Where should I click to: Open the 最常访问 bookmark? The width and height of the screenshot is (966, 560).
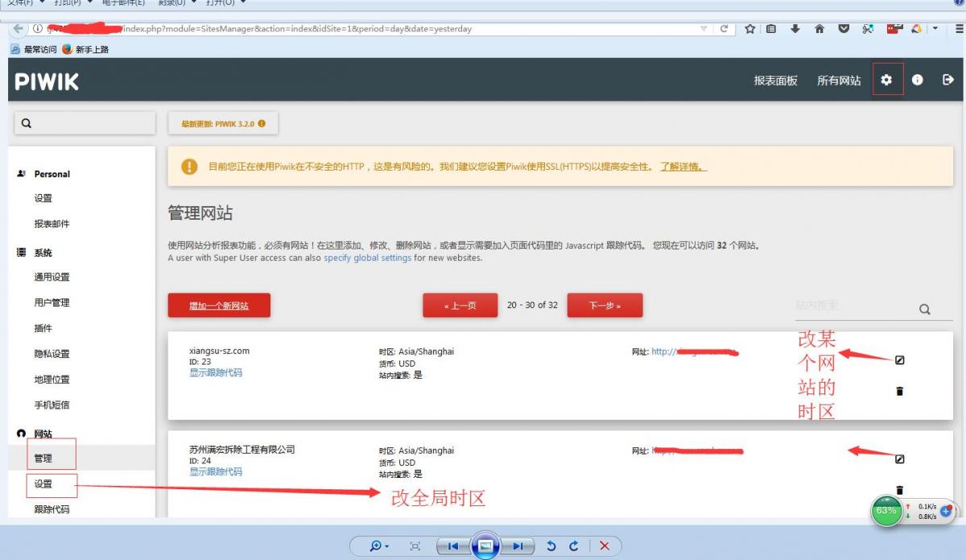(x=34, y=49)
